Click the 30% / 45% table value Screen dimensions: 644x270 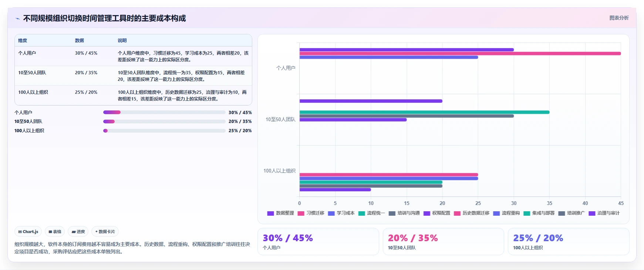click(86, 53)
